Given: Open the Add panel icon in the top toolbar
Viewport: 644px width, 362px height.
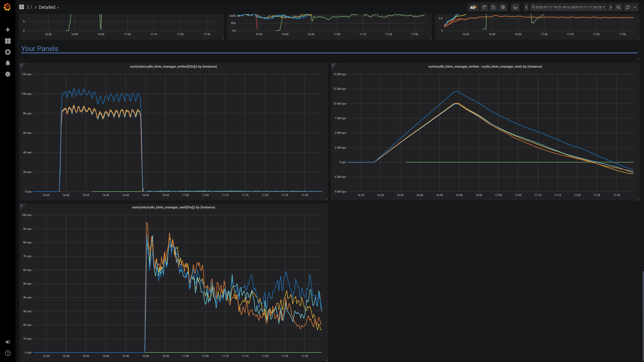Looking at the screenshot, I should click(473, 7).
